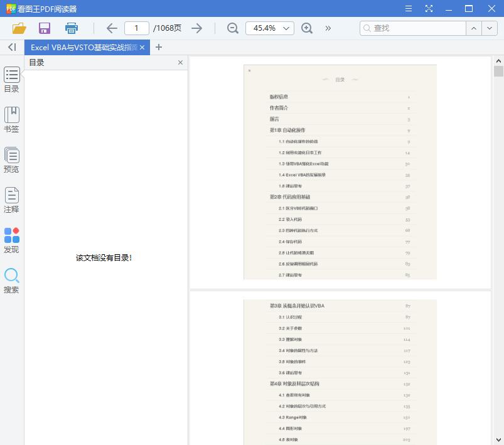Click the 查找 search input box
The image size is (504, 445).
(x=413, y=28)
